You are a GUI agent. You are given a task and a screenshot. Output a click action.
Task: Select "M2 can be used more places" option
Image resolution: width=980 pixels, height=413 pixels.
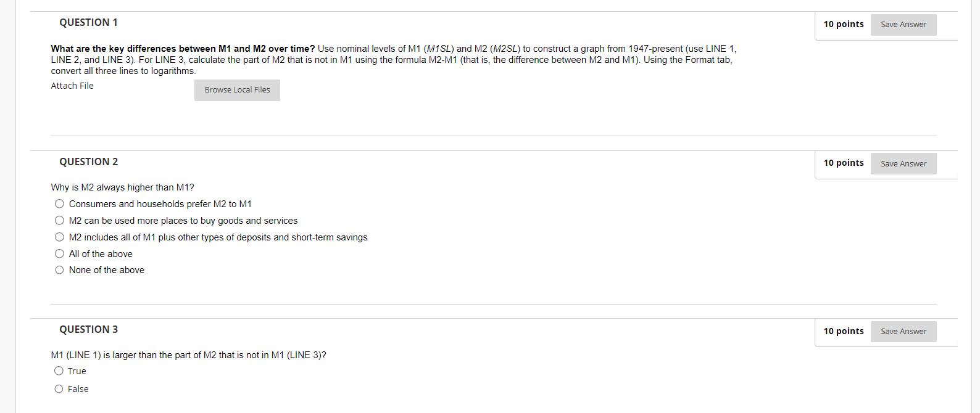59,220
